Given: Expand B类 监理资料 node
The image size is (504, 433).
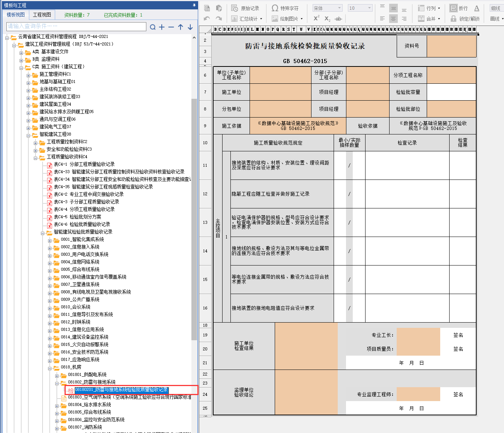Looking at the screenshot, I should 22,60.
